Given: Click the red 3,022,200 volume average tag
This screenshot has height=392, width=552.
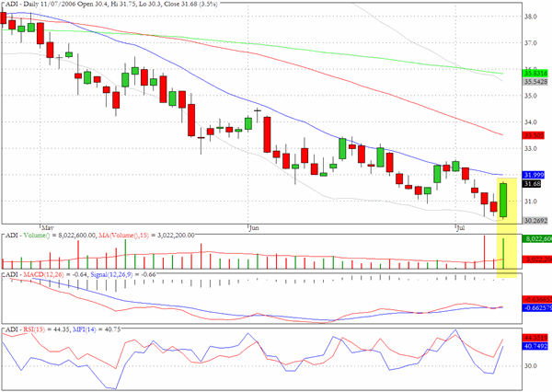Looking at the screenshot, I should coord(537,259).
